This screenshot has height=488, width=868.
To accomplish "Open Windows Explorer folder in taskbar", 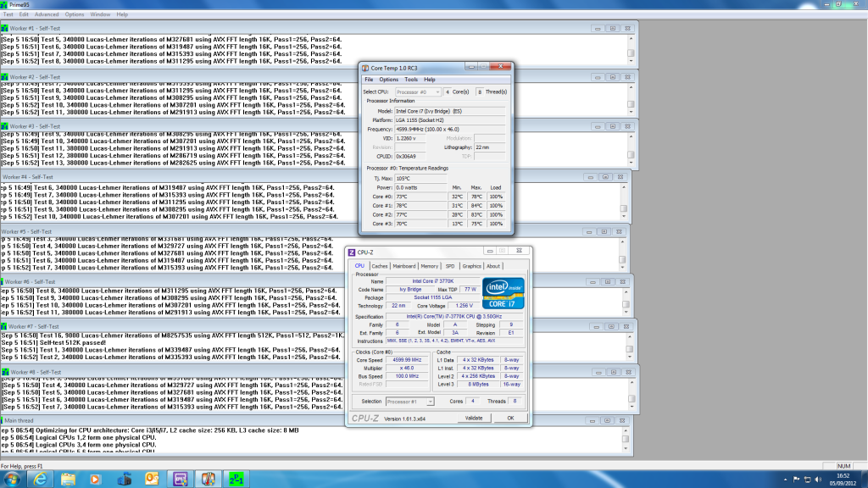I will pos(68,480).
